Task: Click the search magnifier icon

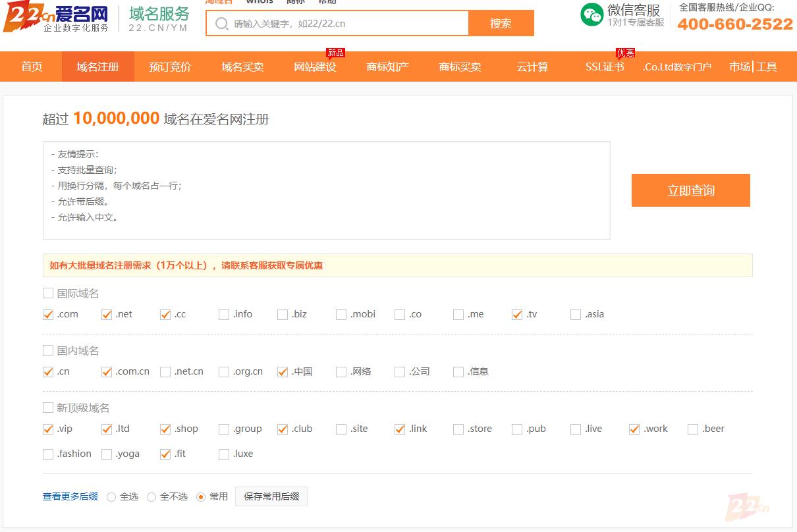Action: 222,24
